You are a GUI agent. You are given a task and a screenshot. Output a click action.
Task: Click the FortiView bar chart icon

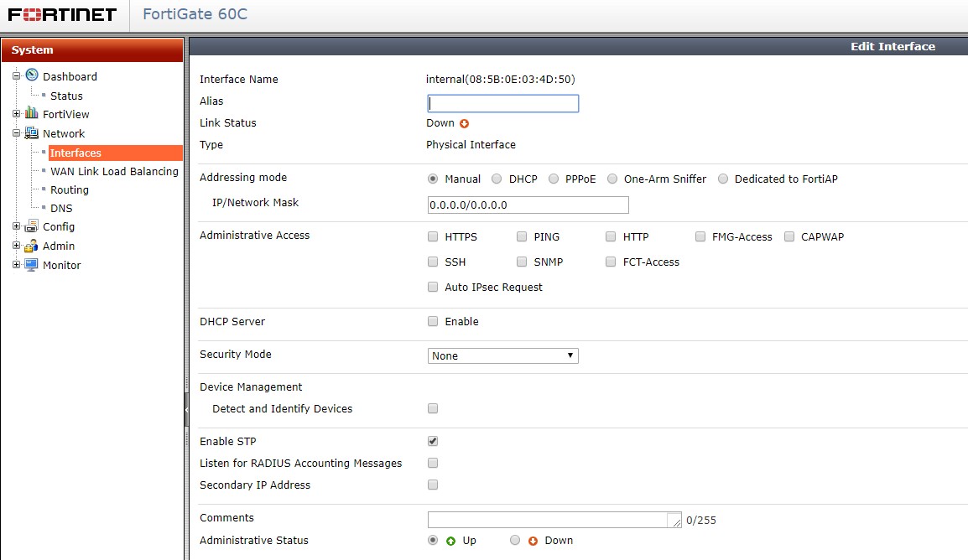coord(32,113)
